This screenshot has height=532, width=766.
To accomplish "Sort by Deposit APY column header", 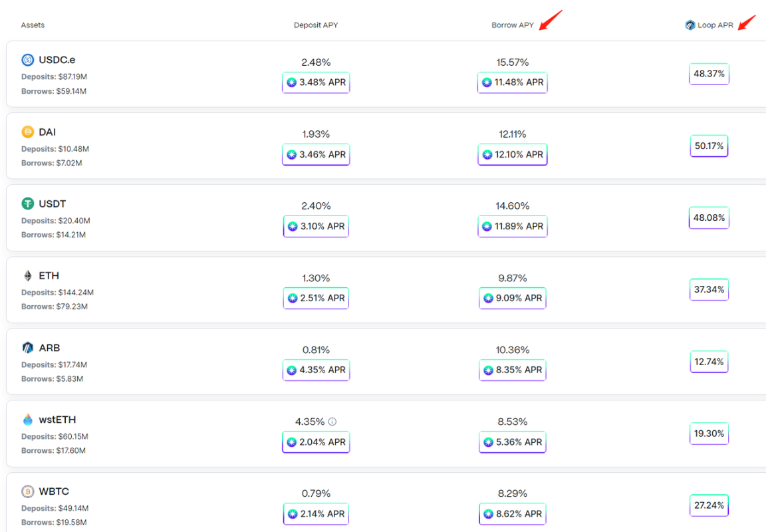I will point(316,25).
